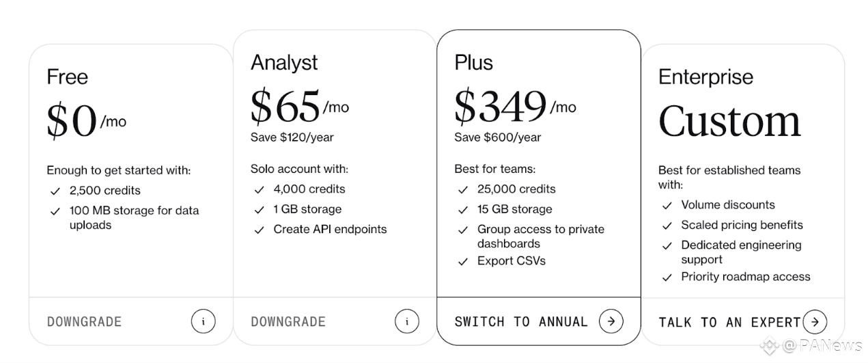Downgrade to the Free plan
Screen dimensions: 868x363
coord(84,322)
